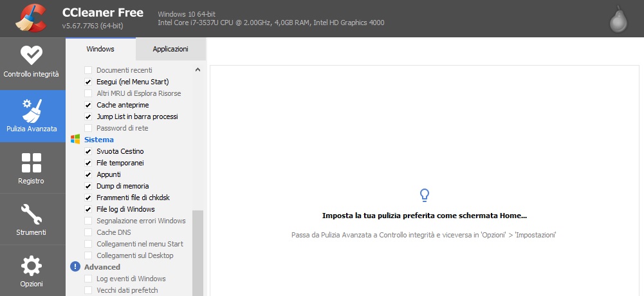644x296 pixels.
Task: Click the lightbulb tip icon
Action: pos(424,194)
